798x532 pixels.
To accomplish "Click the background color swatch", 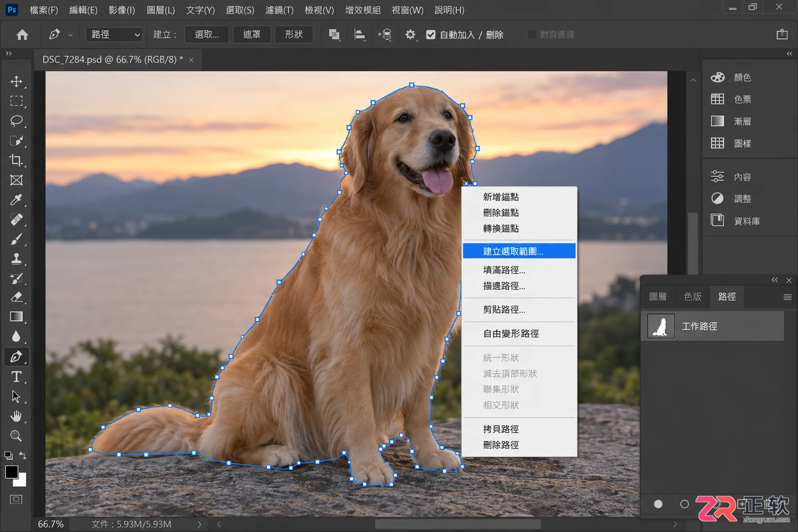I will coord(21,481).
